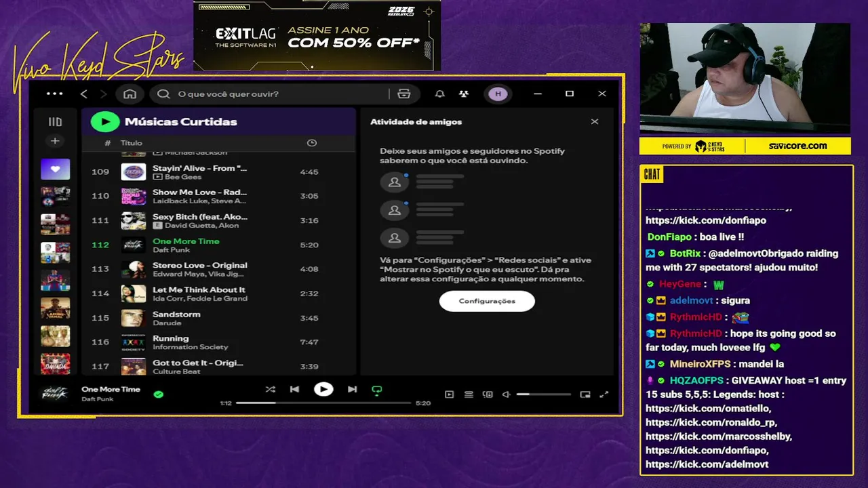868x488 pixels.
Task: Open the playback queue icon
Action: pyautogui.click(x=469, y=394)
